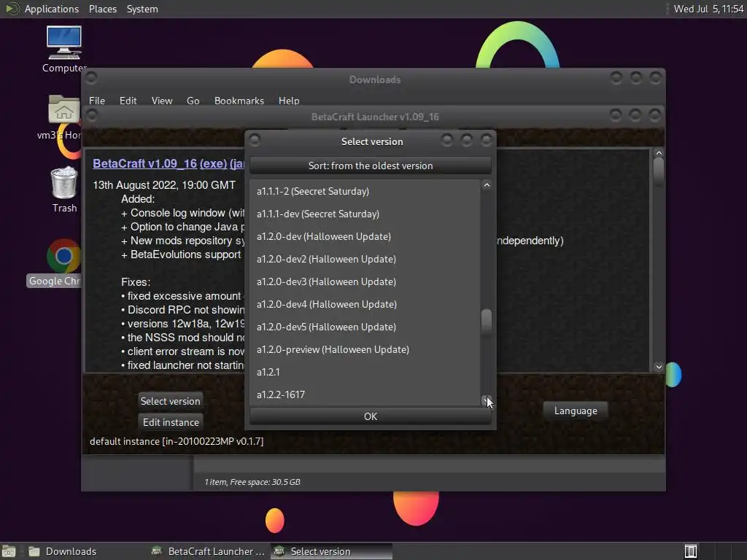Click the '1 item, Free space: 30.5 GB' status text
Image resolution: width=747 pixels, height=560 pixels.
[252, 482]
